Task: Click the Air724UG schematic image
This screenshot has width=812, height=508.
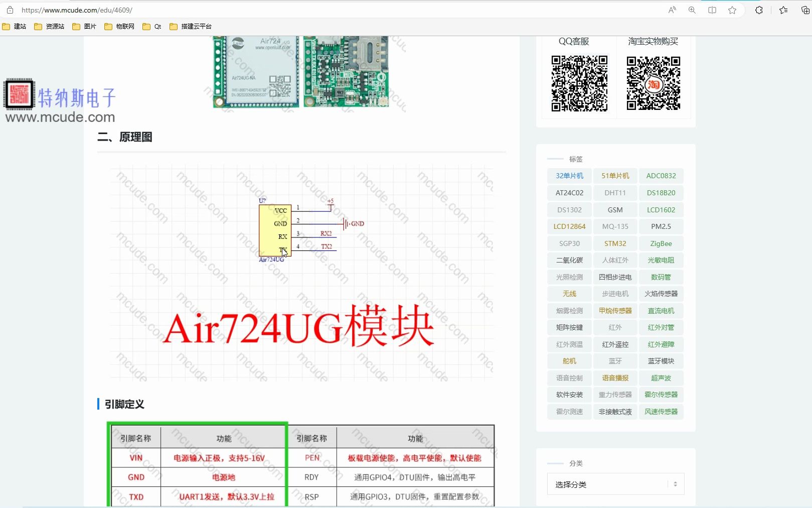Action: pyautogui.click(x=301, y=273)
